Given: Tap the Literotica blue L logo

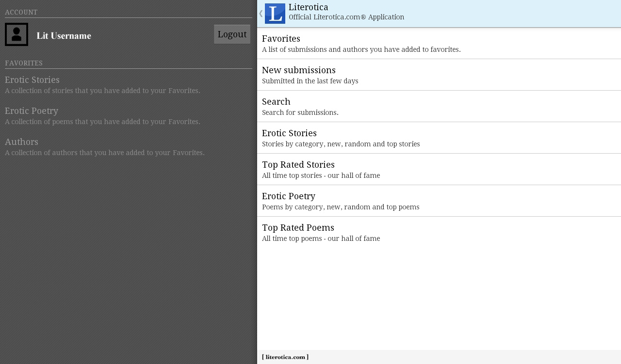Looking at the screenshot, I should 275,14.
